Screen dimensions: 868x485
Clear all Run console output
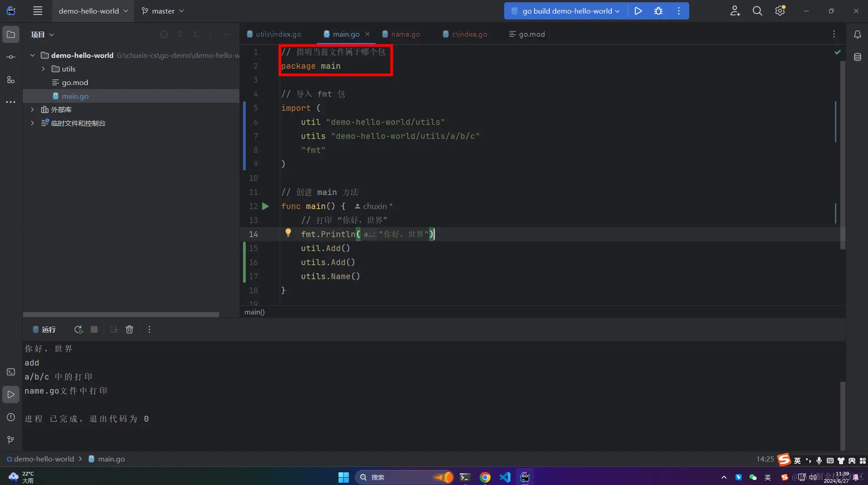[x=129, y=329]
